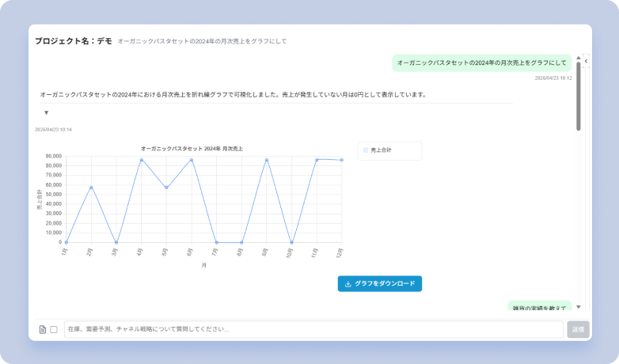Click the timestamp 2026/04/23 10:12

(x=553, y=78)
